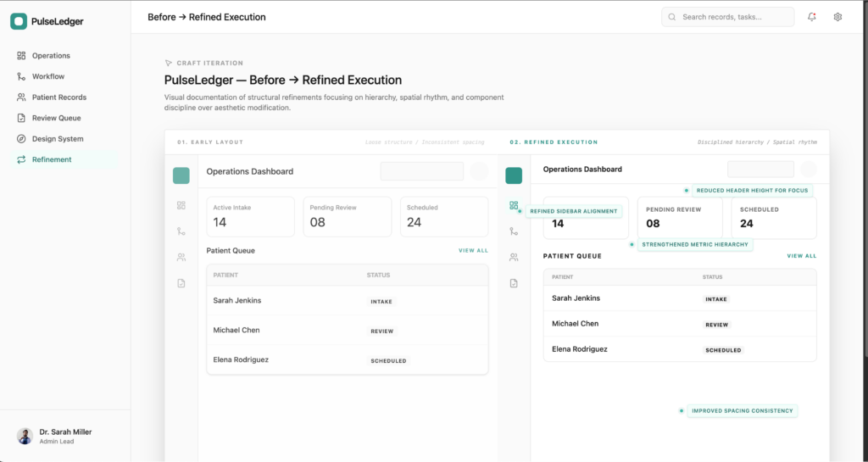Open the Design System page

tap(66, 139)
